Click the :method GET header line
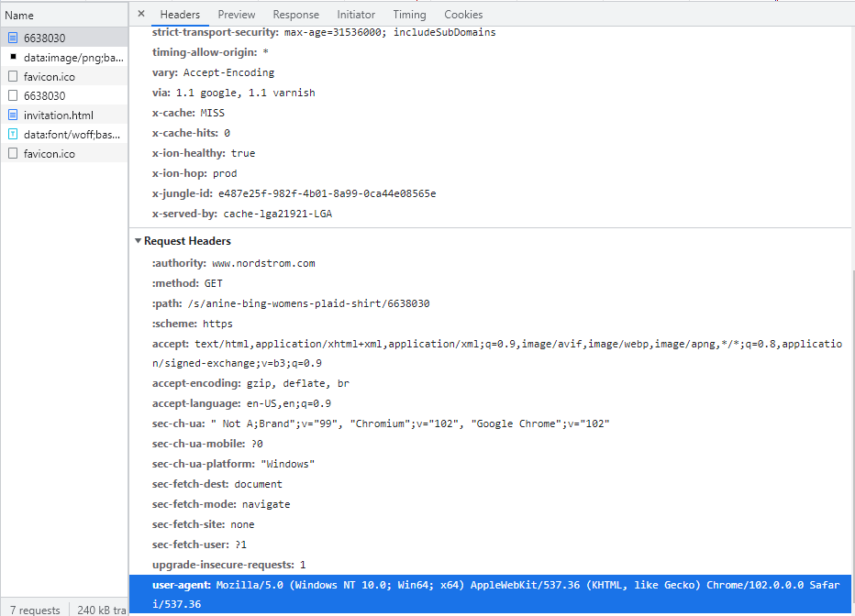 tap(187, 283)
